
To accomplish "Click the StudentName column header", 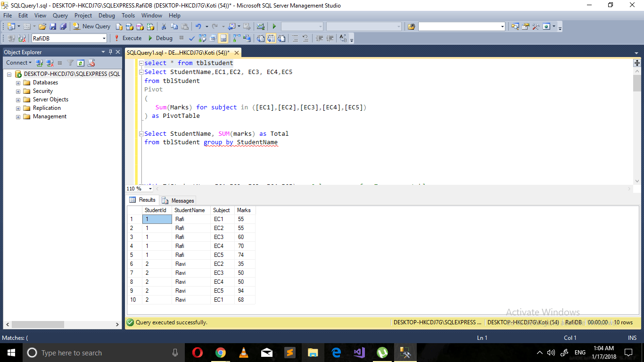I will 191,210.
